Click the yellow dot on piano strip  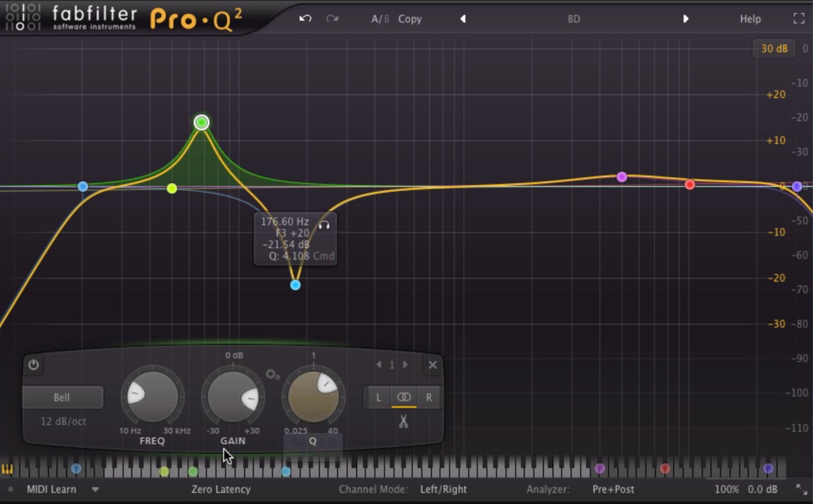pyautogui.click(x=165, y=471)
